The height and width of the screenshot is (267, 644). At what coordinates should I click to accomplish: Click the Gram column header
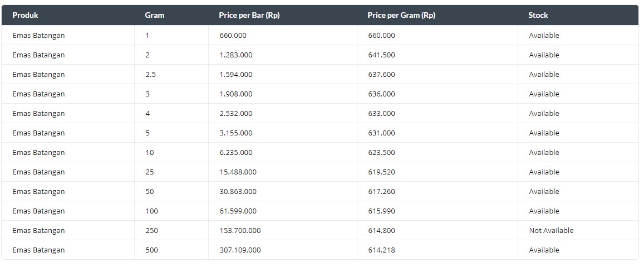point(154,15)
